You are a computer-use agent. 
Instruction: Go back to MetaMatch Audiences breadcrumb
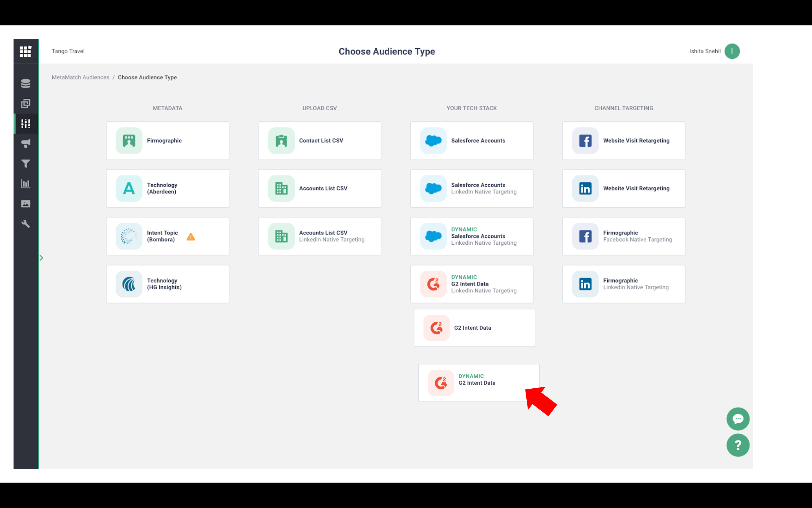pos(81,77)
